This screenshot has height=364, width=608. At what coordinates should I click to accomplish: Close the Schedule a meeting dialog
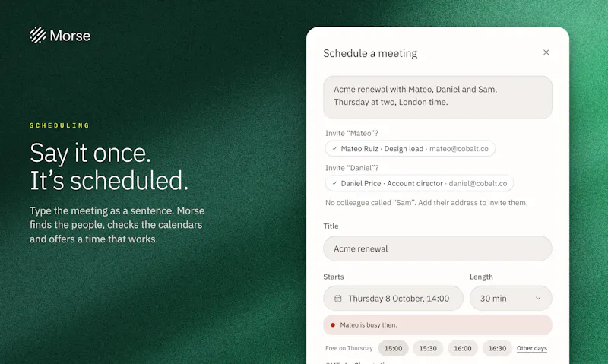(x=546, y=52)
